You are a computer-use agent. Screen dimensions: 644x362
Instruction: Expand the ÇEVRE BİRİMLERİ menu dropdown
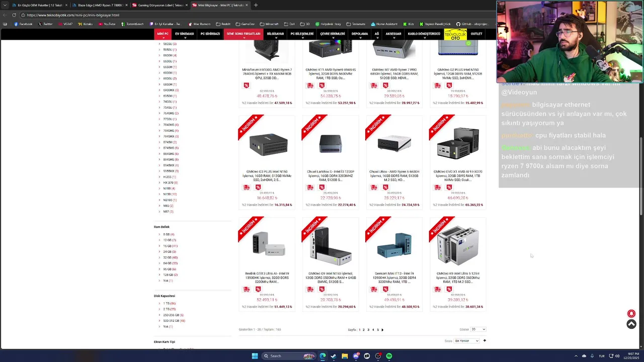coord(333,34)
